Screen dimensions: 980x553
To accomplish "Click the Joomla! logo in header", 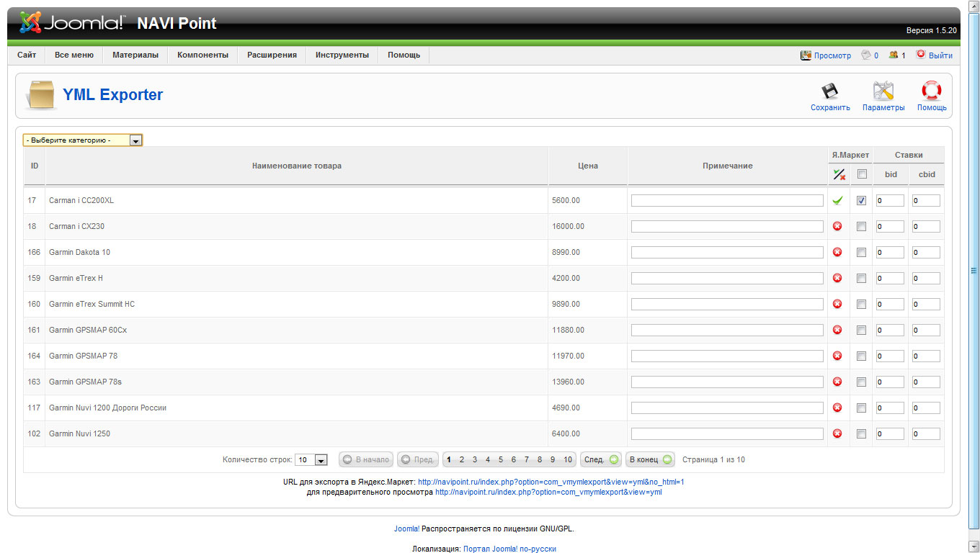I will (x=72, y=23).
